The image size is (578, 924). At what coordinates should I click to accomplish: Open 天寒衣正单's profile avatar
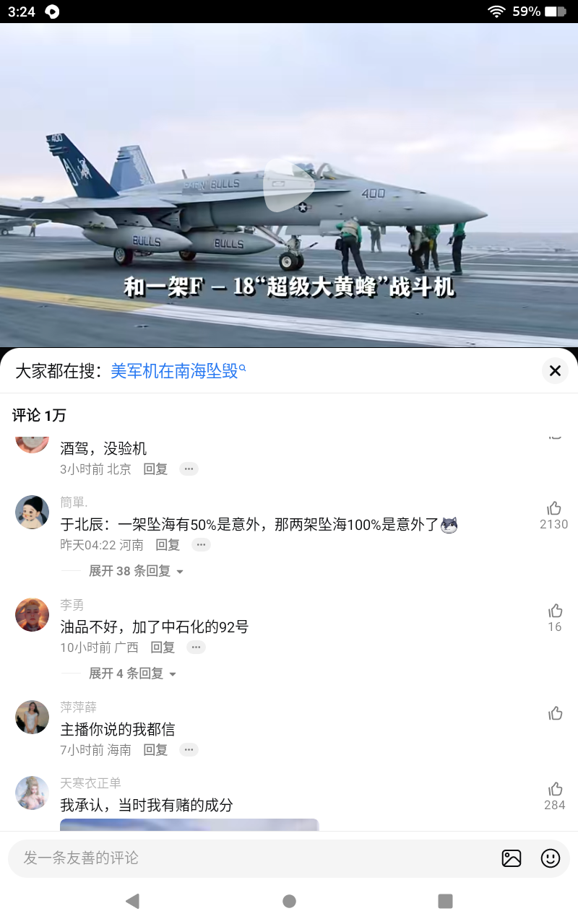pyautogui.click(x=32, y=793)
